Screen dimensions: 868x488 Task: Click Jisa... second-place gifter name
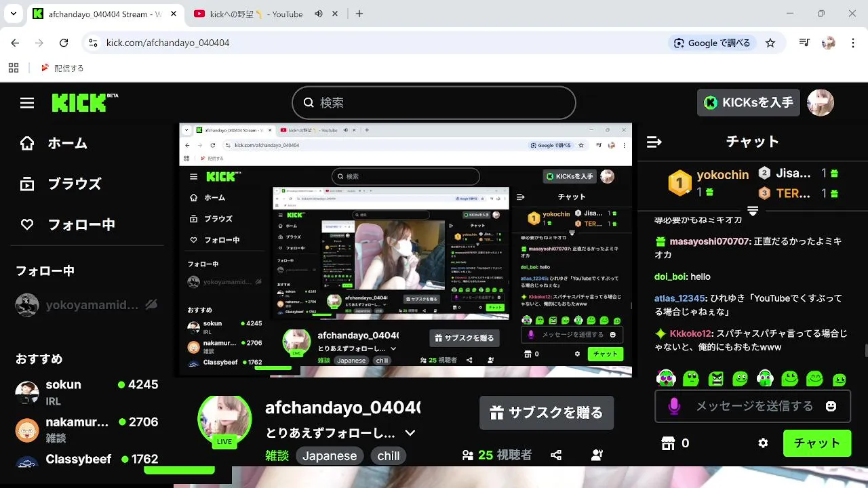click(793, 173)
